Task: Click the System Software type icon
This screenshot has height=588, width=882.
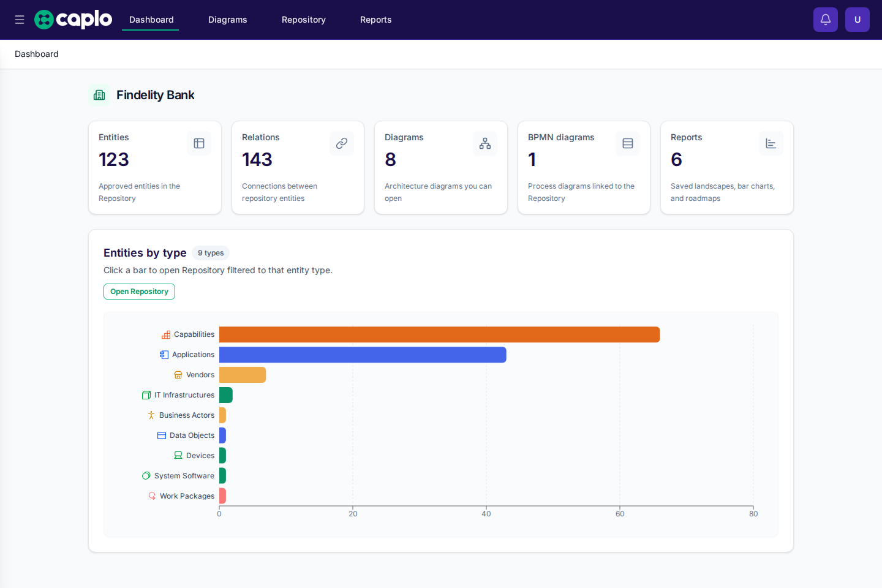Action: [x=146, y=476]
